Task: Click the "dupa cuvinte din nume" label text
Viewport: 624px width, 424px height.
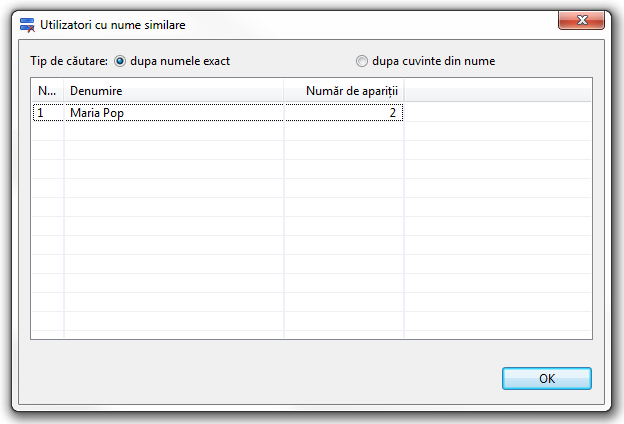Action: (x=433, y=61)
